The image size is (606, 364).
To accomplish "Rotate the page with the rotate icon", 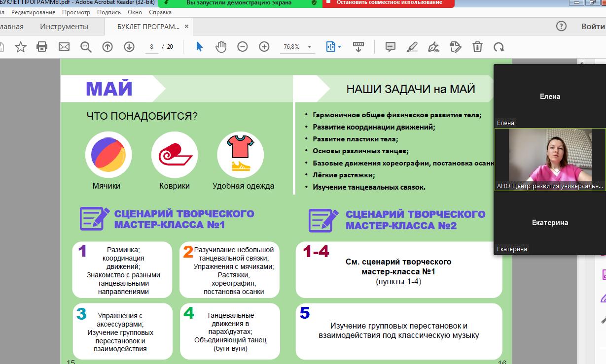I will click(499, 47).
